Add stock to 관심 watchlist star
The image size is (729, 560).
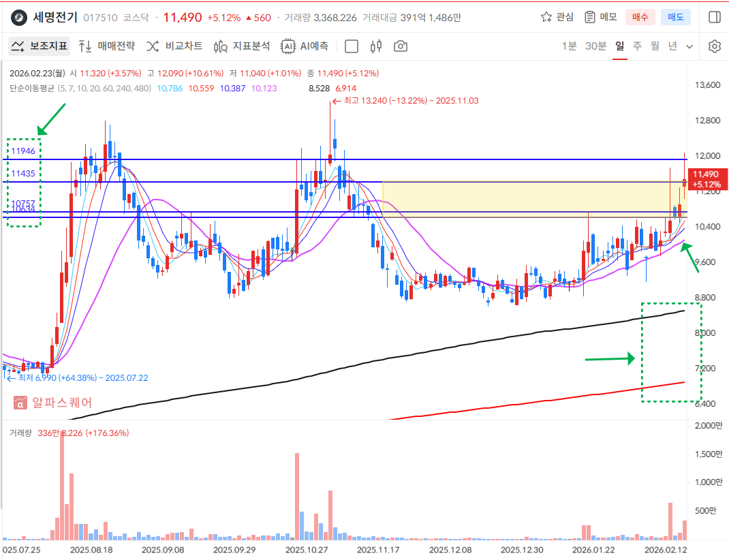tap(557, 17)
